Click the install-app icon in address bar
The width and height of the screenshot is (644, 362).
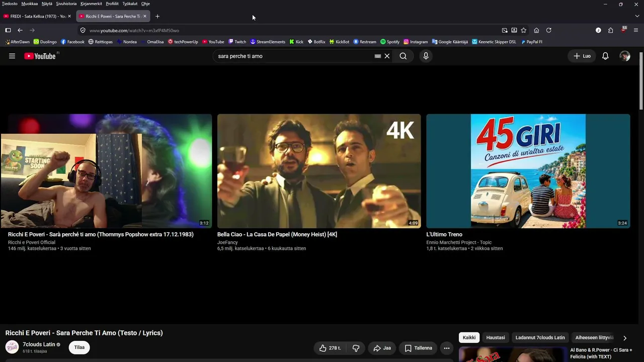pyautogui.click(x=514, y=30)
